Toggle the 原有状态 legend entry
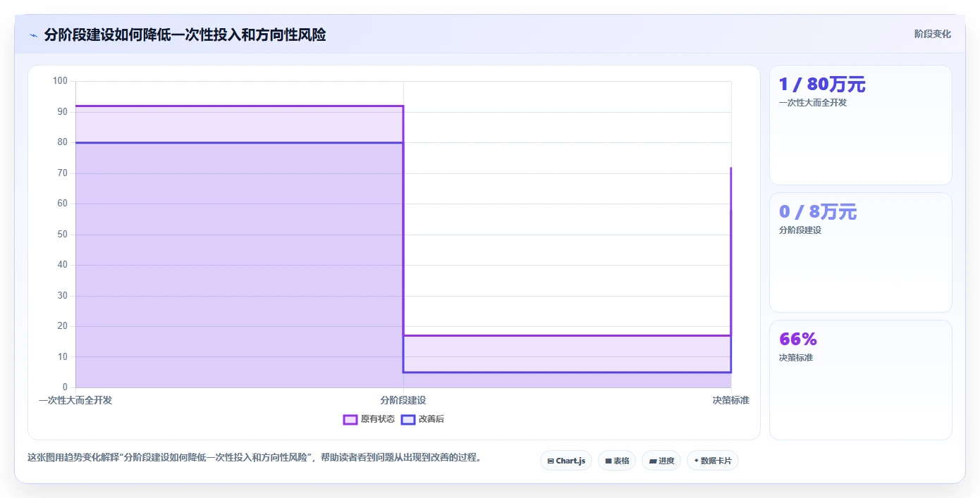The height and width of the screenshot is (498, 980). click(369, 419)
